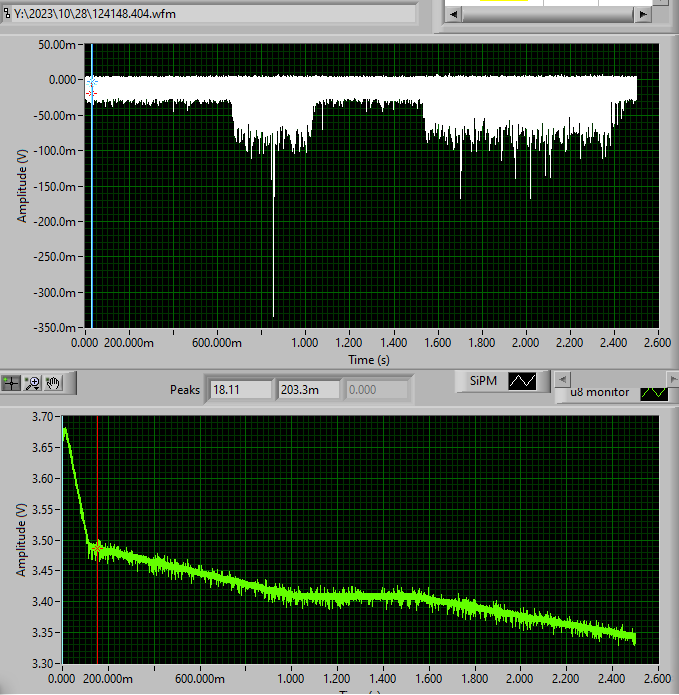Click the SiPM plot legend line sample
679x695 pixels.
522,381
